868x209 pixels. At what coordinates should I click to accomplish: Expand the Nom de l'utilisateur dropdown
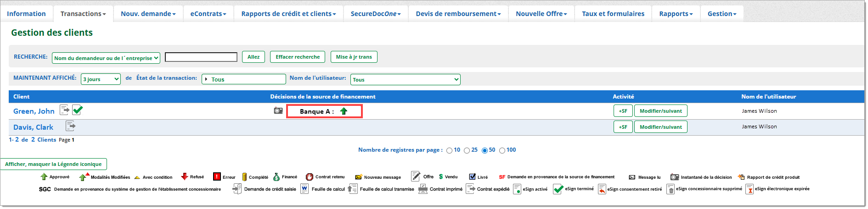tap(405, 80)
